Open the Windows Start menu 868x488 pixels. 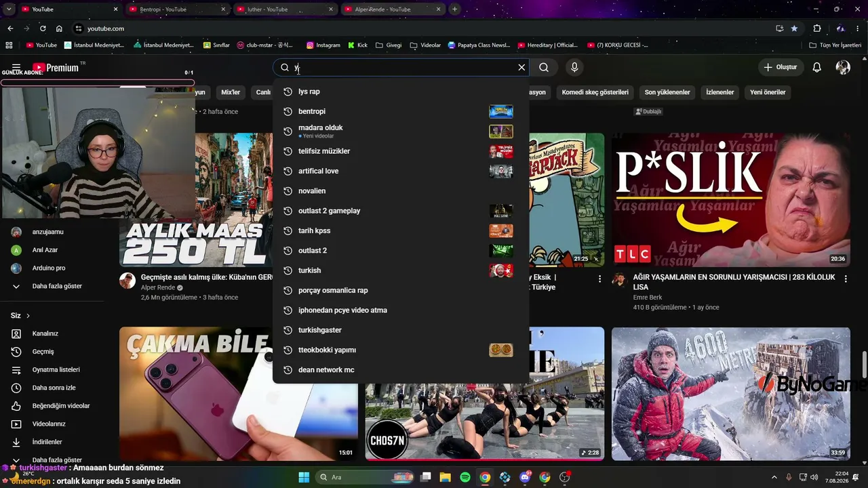click(x=304, y=477)
